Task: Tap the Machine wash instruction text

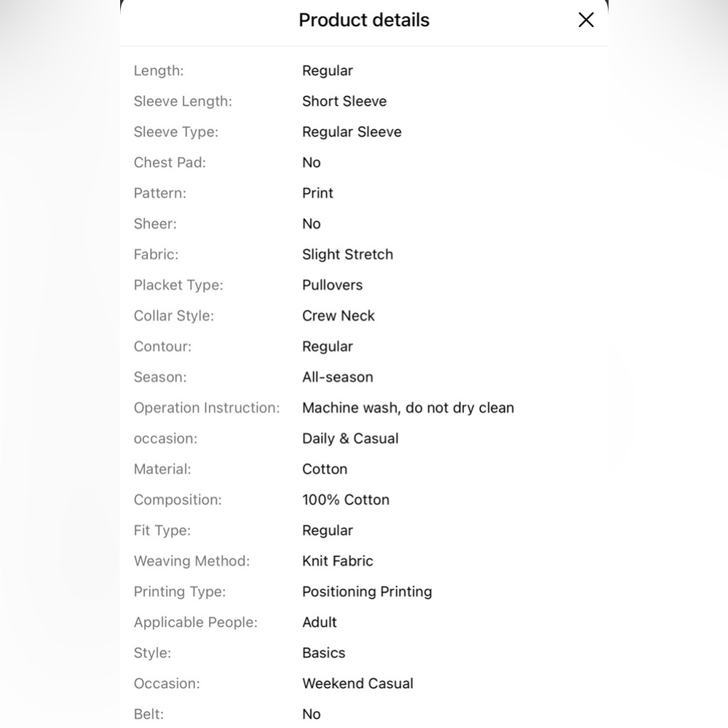Action: pyautogui.click(x=408, y=408)
